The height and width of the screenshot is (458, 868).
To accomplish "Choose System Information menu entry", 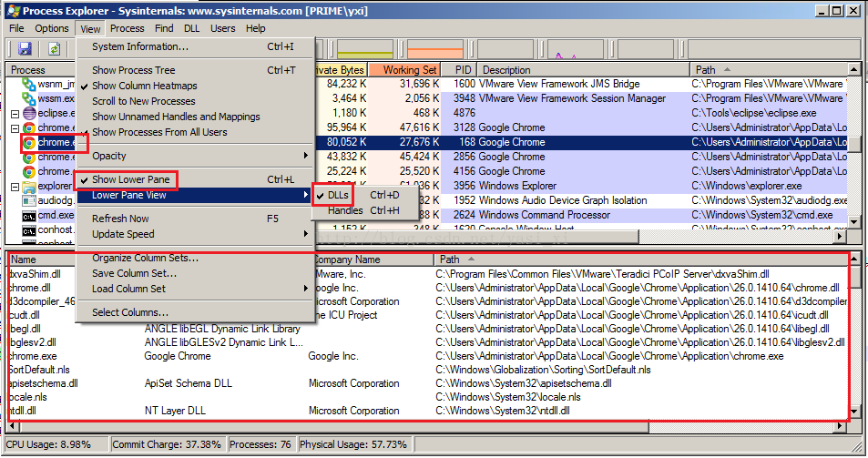I will pyautogui.click(x=194, y=47).
